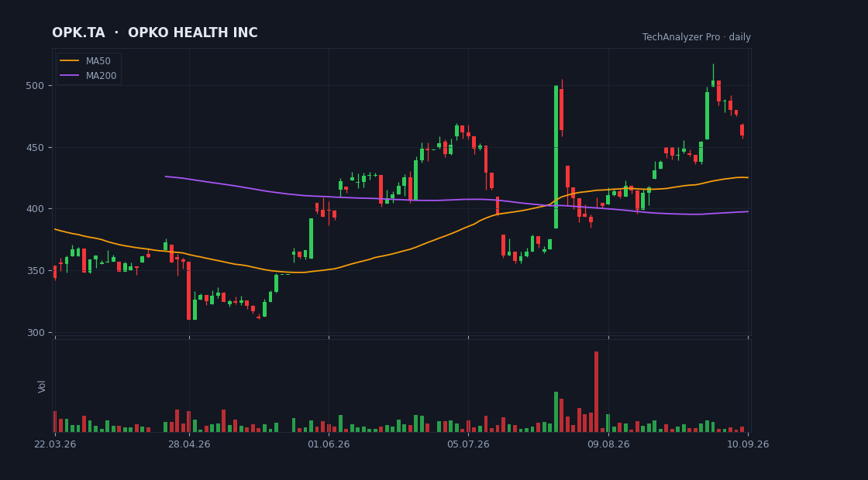The height and width of the screenshot is (480, 868).
Task: Click the 05.07.26 date label
Action: tap(468, 444)
